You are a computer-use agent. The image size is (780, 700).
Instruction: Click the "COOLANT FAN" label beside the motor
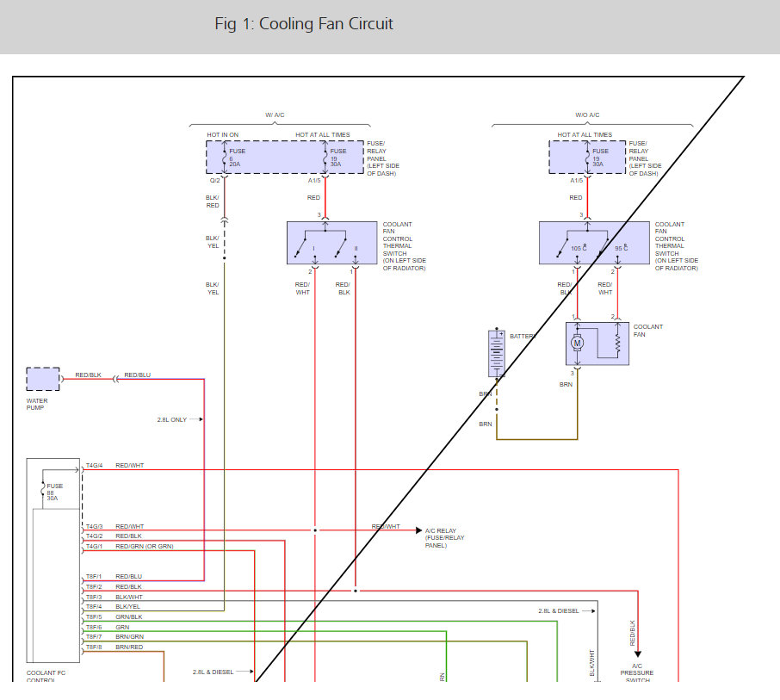click(647, 331)
